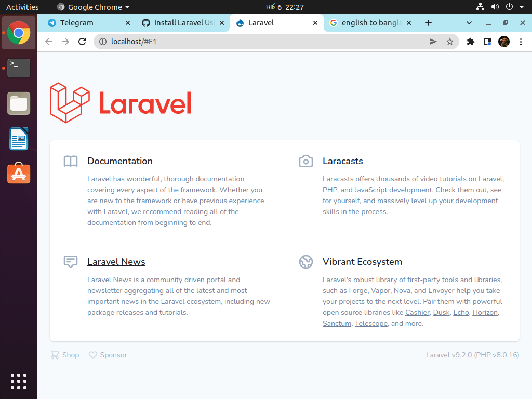Follow the Vapor link

point(380,290)
